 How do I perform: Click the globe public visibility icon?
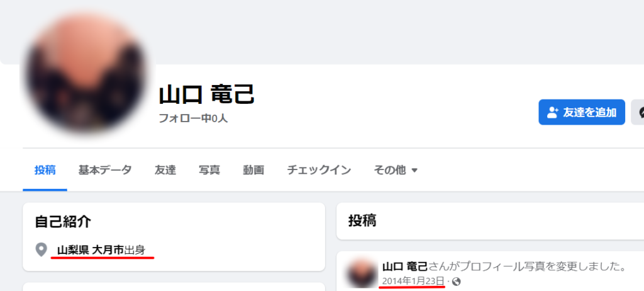click(x=456, y=282)
